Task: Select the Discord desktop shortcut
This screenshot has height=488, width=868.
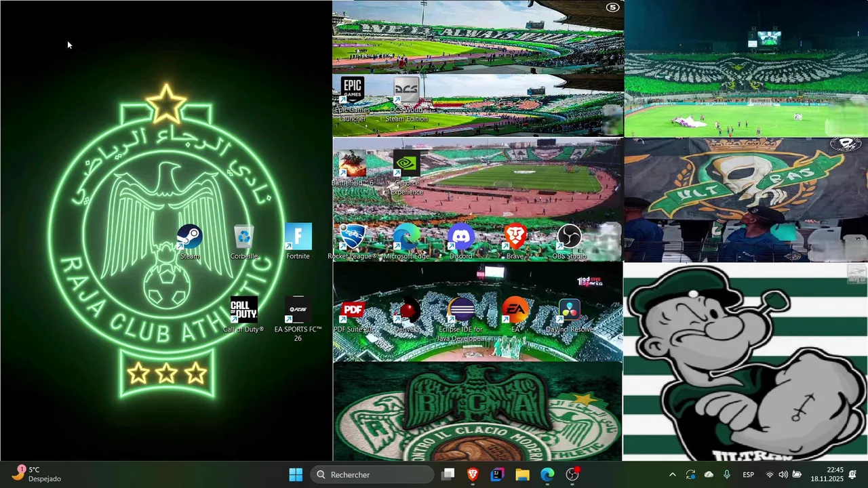Action: [x=460, y=242]
